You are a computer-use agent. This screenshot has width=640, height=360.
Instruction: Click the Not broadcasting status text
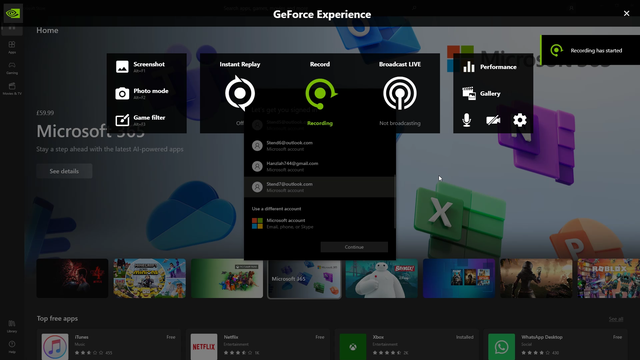pyautogui.click(x=400, y=123)
